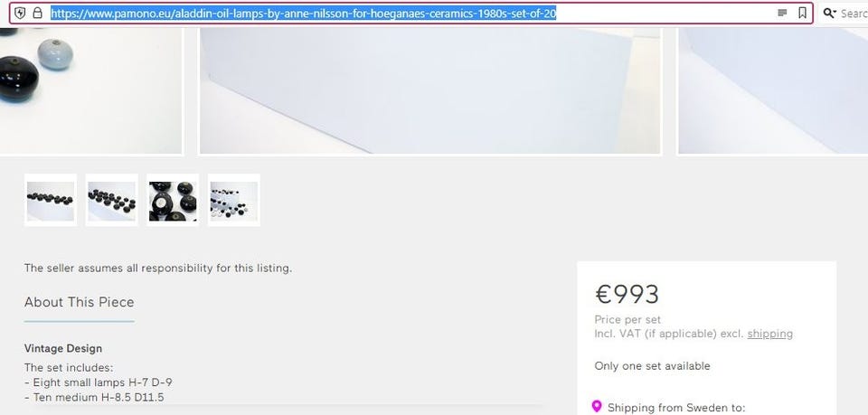Viewport: 868px width, 415px height.
Task: Toggle reader view icon in address bar
Action: (x=782, y=14)
